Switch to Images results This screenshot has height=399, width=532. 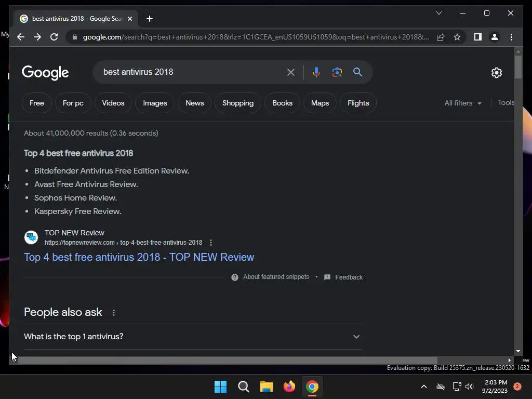(x=155, y=103)
